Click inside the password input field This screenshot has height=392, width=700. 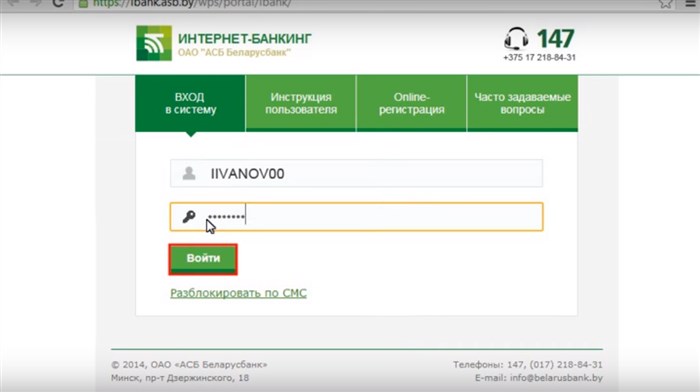tap(356, 217)
